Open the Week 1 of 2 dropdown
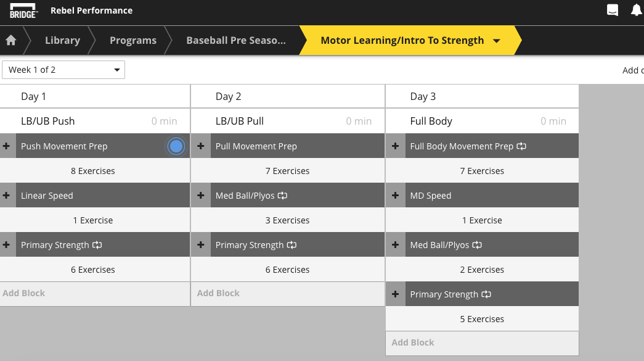This screenshot has width=644, height=361. [x=63, y=70]
